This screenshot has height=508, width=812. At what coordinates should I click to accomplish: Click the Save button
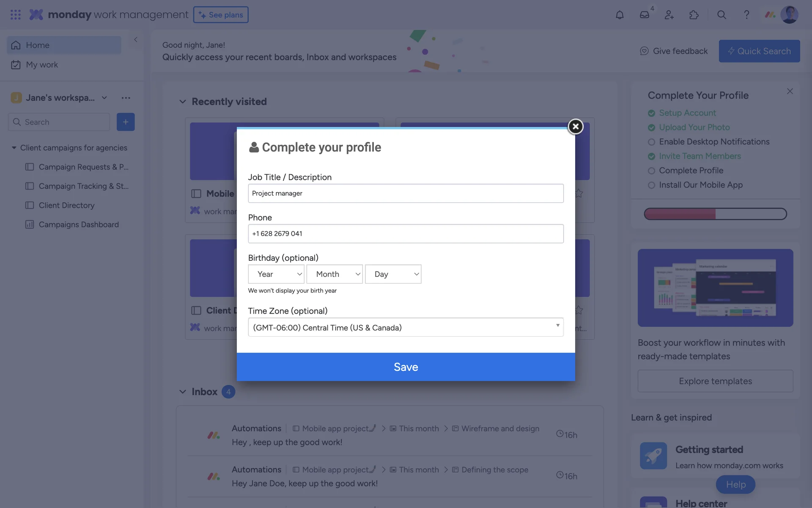click(406, 367)
